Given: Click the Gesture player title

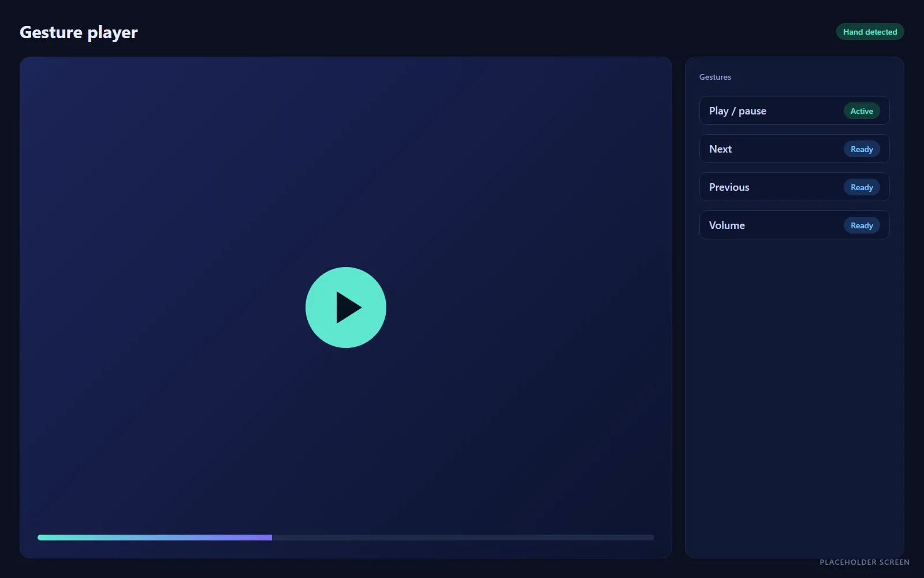Looking at the screenshot, I should (x=79, y=32).
